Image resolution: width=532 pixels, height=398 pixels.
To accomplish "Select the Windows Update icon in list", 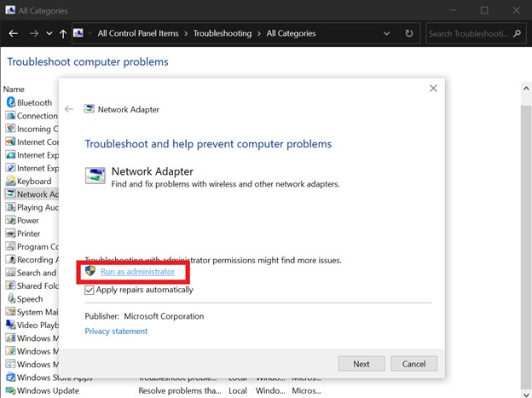I will [11, 390].
